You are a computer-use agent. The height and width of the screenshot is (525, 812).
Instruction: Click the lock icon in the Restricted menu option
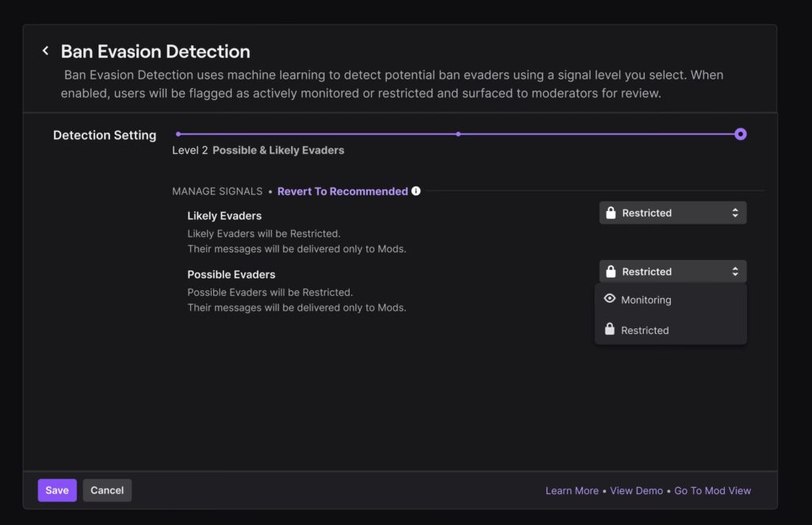pyautogui.click(x=610, y=329)
